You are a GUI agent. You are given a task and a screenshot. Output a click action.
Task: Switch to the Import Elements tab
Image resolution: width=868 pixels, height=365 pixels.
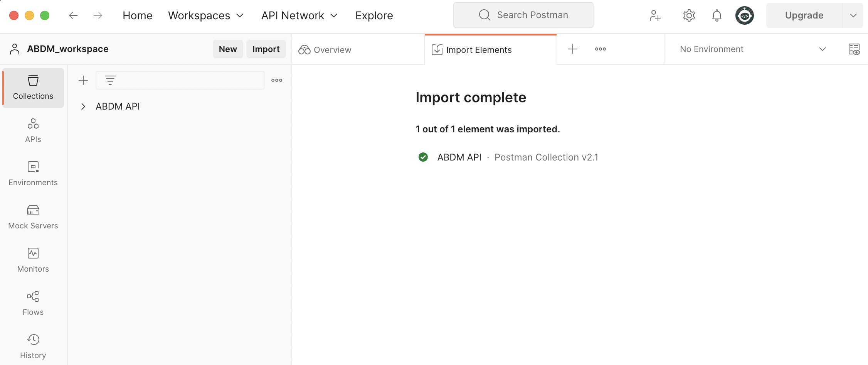click(491, 50)
